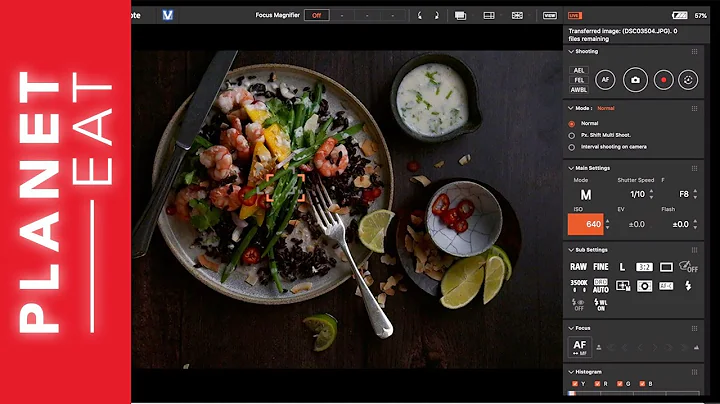Viewport: 720px width, 404px height.
Task: Adjust the 3500K white balance setting
Action: 579,286
